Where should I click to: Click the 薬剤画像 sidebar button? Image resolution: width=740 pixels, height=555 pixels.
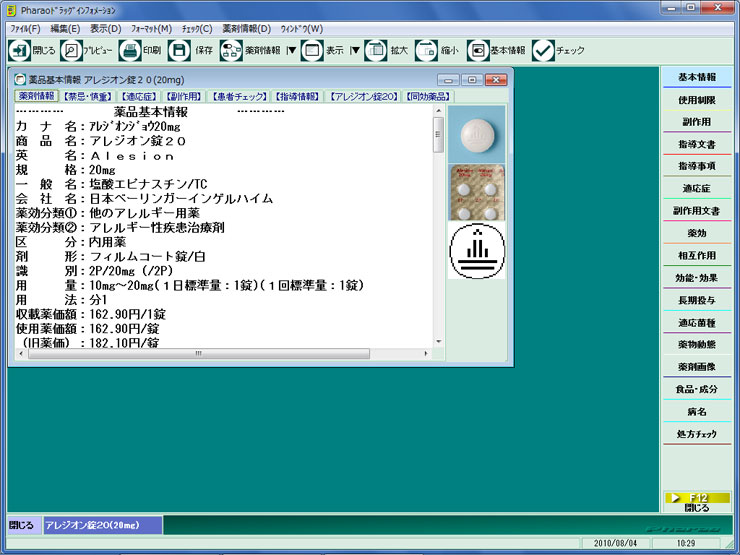pyautogui.click(x=697, y=367)
